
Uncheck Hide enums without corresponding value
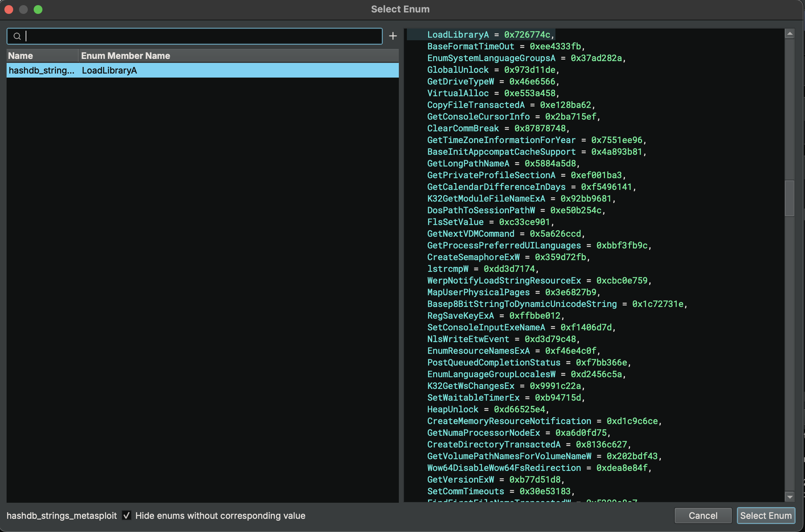(x=127, y=515)
